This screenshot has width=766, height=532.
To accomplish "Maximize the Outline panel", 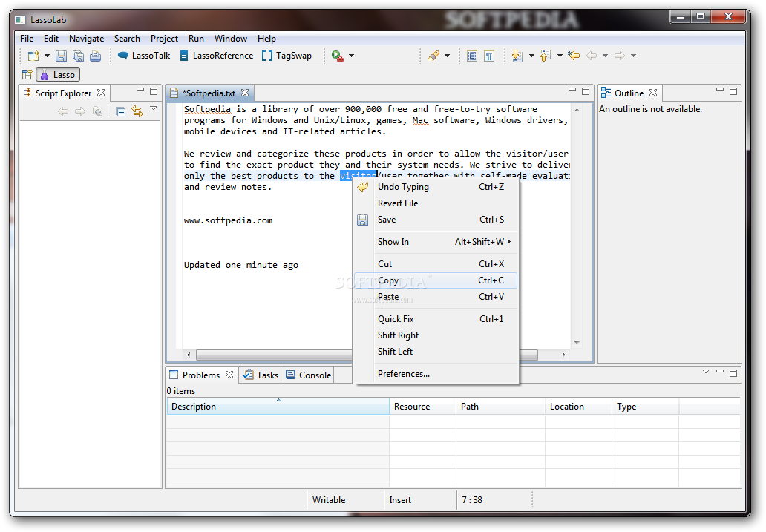I will pyautogui.click(x=733, y=91).
